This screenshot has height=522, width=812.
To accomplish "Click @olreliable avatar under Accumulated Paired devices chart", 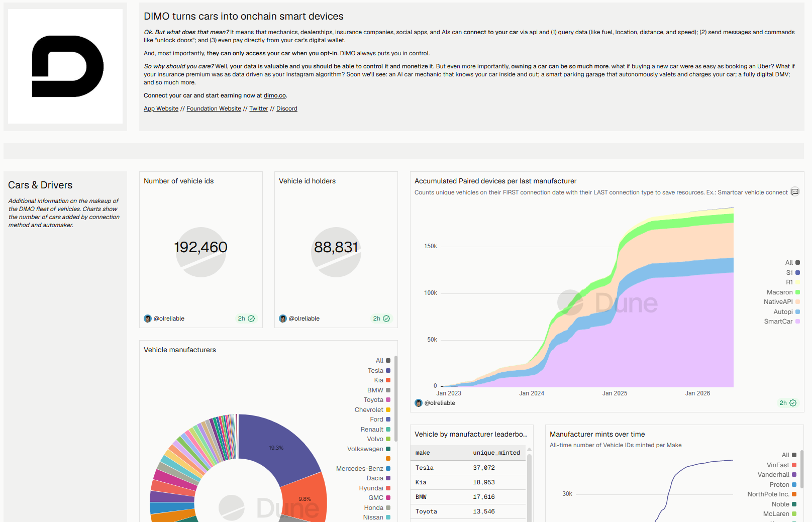I will (419, 403).
